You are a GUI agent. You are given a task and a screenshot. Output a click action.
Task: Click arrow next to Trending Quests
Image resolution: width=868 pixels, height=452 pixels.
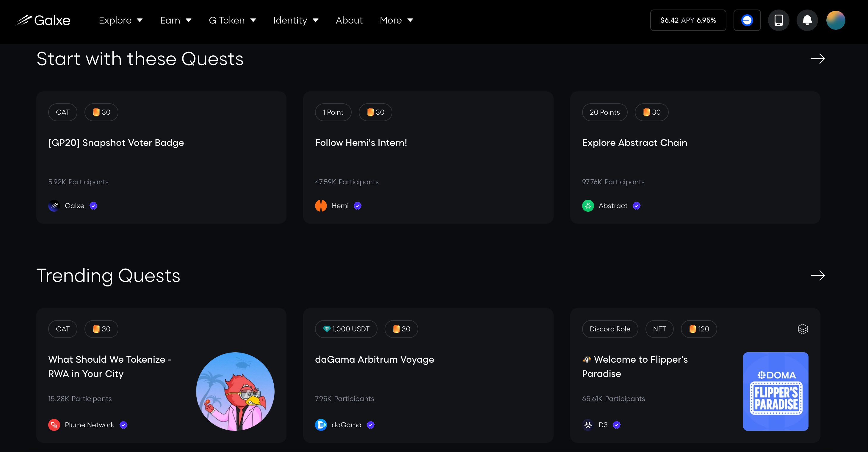pyautogui.click(x=817, y=276)
